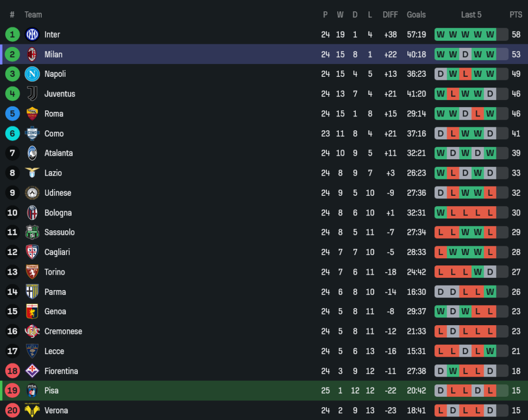Screen dimensions: 528x420
Task: Click the Atalanta club crest icon
Action: [32, 153]
